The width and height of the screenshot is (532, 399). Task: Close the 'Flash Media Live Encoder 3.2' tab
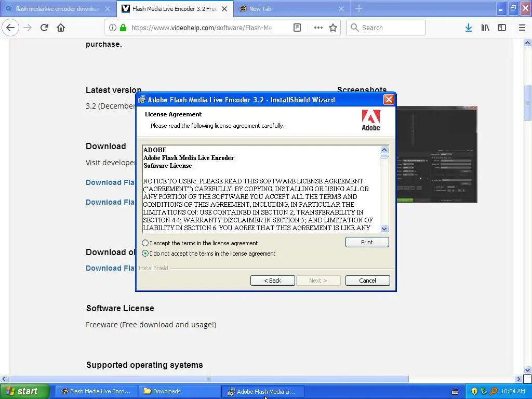tap(224, 9)
